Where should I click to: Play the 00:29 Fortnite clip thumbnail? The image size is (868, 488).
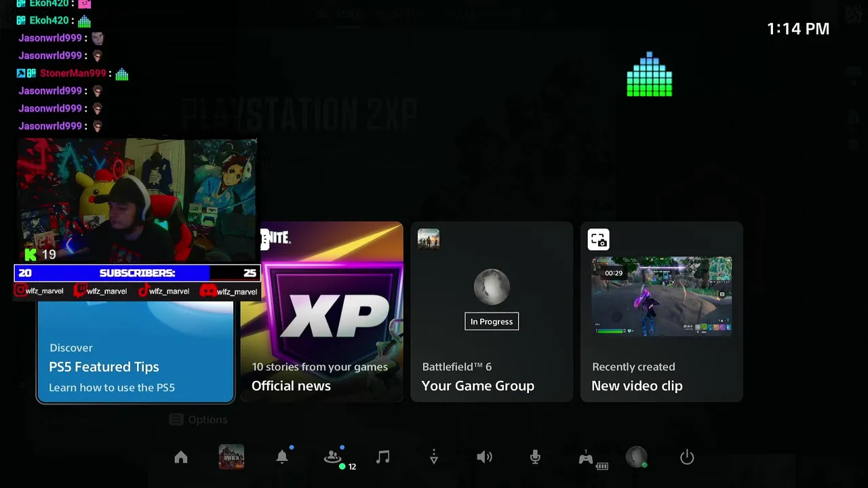click(661, 296)
